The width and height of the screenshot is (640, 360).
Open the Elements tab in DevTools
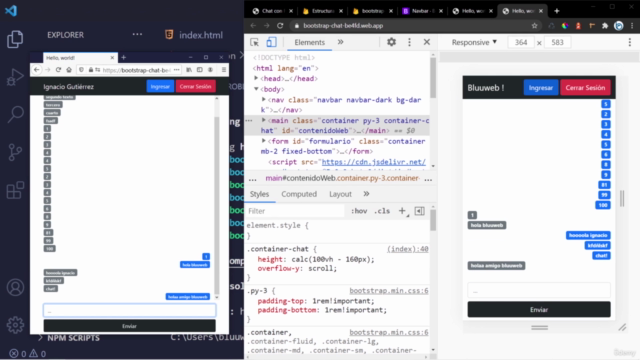[x=309, y=42]
